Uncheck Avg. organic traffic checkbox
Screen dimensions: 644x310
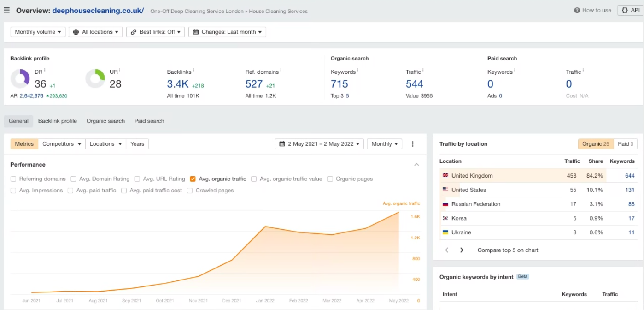[193, 179]
